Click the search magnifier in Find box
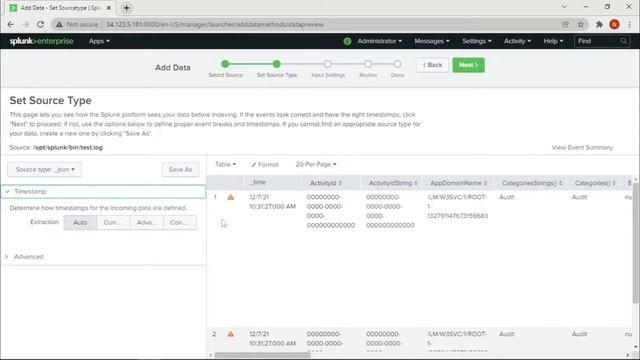This screenshot has height=360, width=640. pyautogui.click(x=624, y=41)
